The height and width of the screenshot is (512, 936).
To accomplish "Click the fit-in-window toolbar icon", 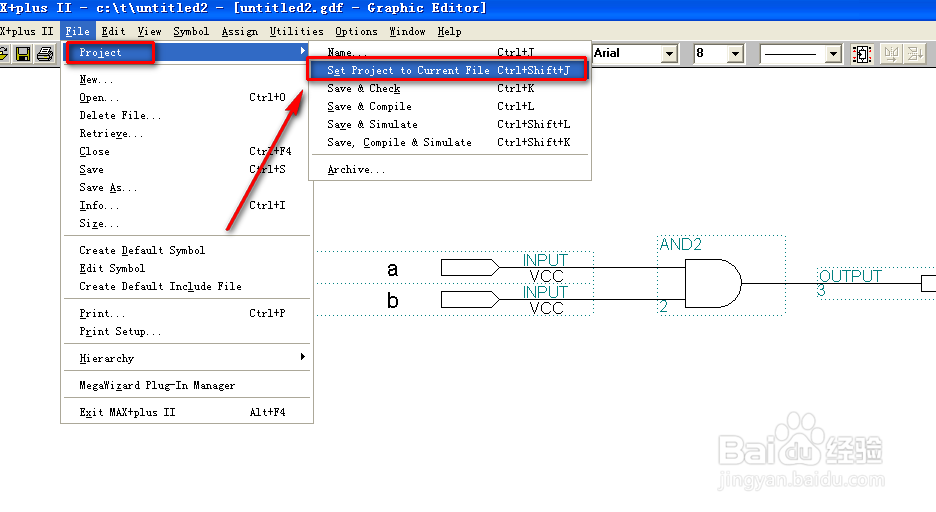I will click(862, 54).
